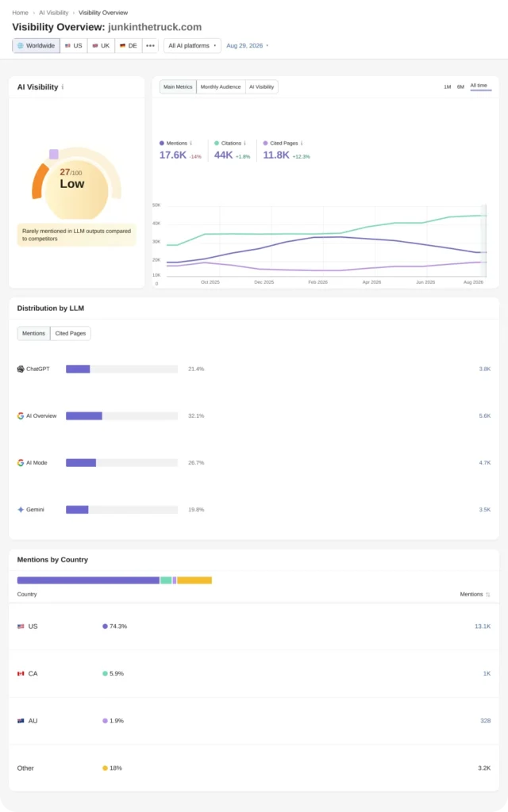Click the Rarely mentioned in LLM outputs note
Image resolution: width=508 pixels, height=812 pixels.
(77, 235)
